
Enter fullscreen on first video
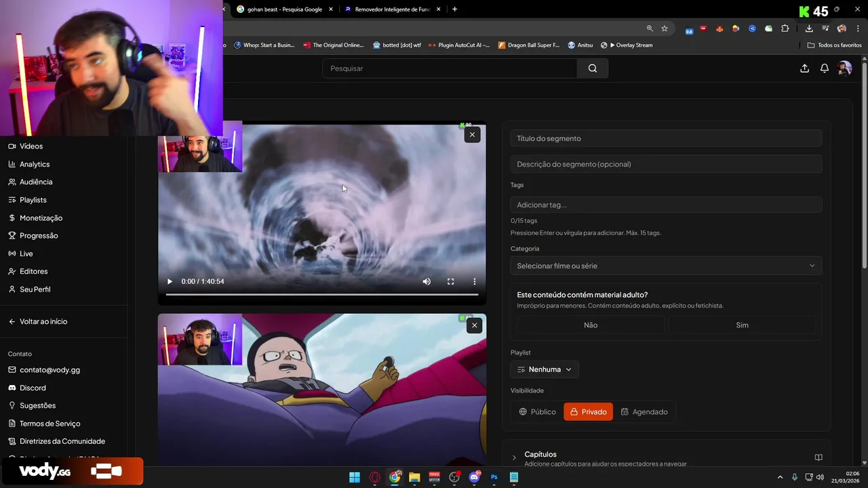[450, 281]
